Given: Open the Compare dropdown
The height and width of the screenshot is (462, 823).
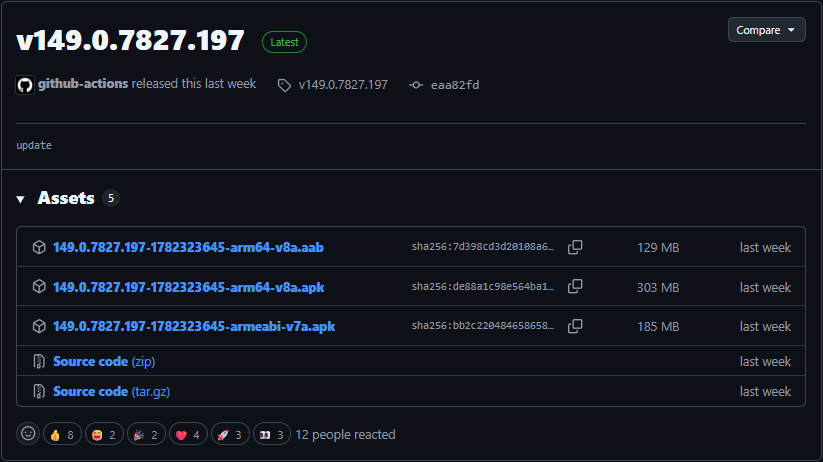Looking at the screenshot, I should coord(766,30).
